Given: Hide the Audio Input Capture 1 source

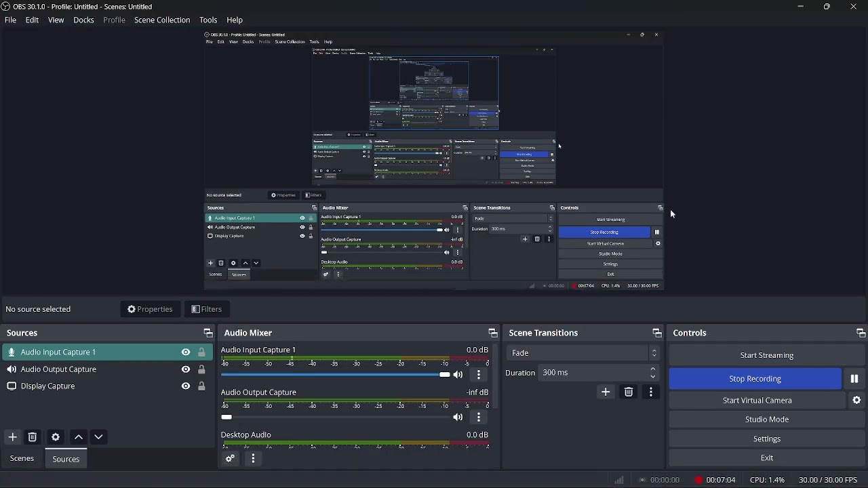Looking at the screenshot, I should coord(186,352).
